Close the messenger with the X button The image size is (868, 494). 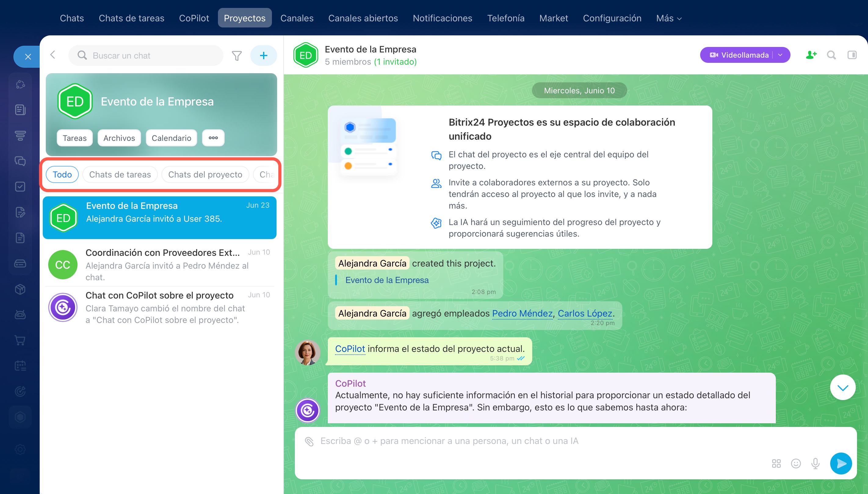(28, 57)
